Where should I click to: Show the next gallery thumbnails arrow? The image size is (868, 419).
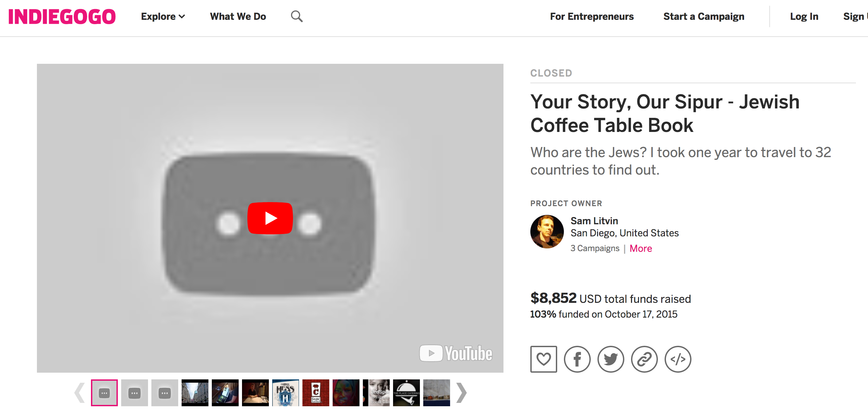pyautogui.click(x=461, y=393)
